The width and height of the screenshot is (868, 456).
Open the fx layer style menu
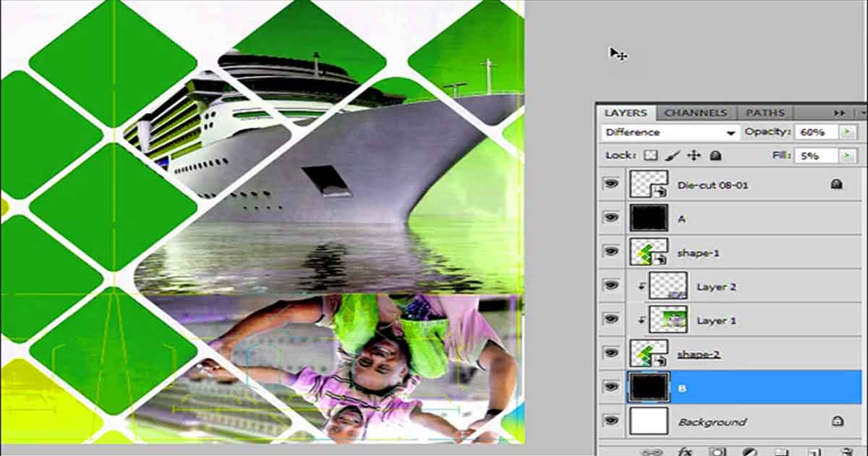point(684,452)
